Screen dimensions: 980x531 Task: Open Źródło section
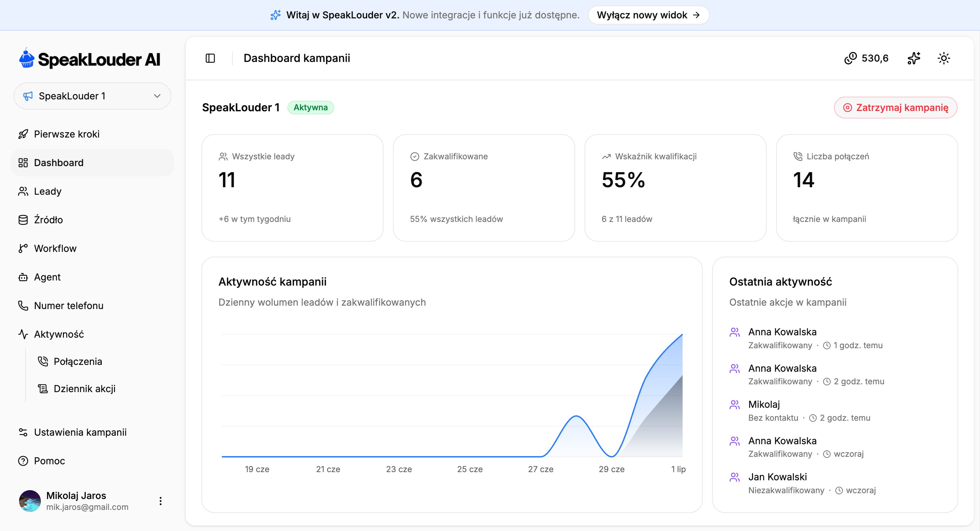coord(93,220)
